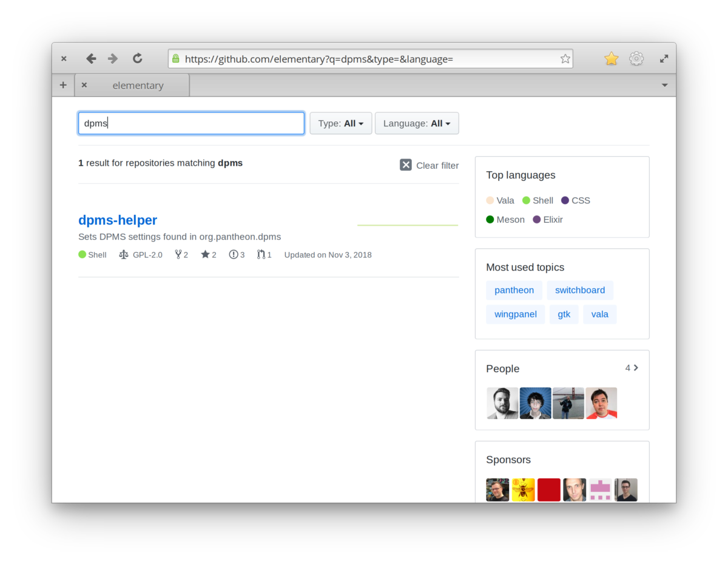The image size is (728, 564).
Task: Open the pink pixel-art sponsor avatar
Action: point(600,490)
